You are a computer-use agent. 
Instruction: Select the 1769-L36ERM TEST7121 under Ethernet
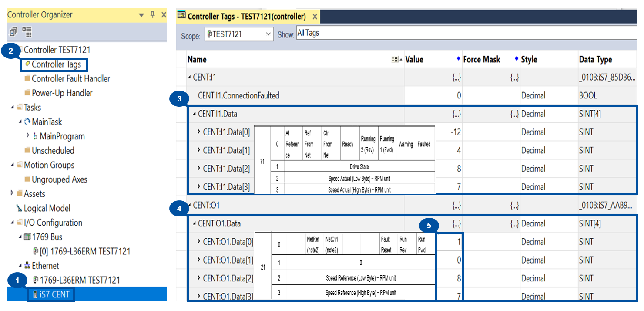click(x=80, y=280)
